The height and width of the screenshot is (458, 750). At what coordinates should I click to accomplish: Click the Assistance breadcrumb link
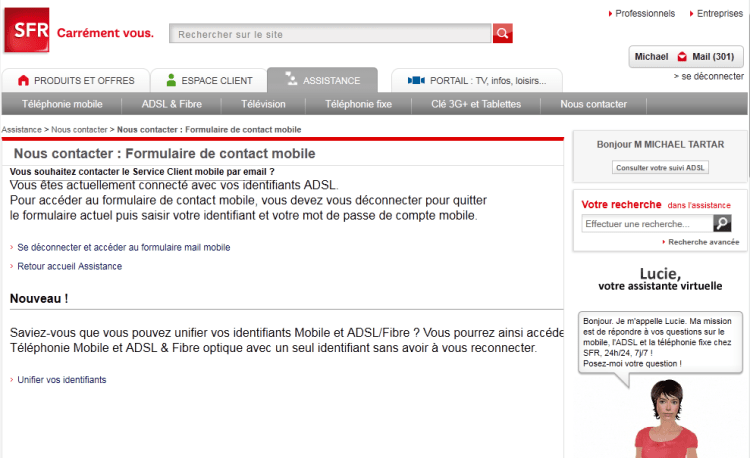tap(22, 130)
